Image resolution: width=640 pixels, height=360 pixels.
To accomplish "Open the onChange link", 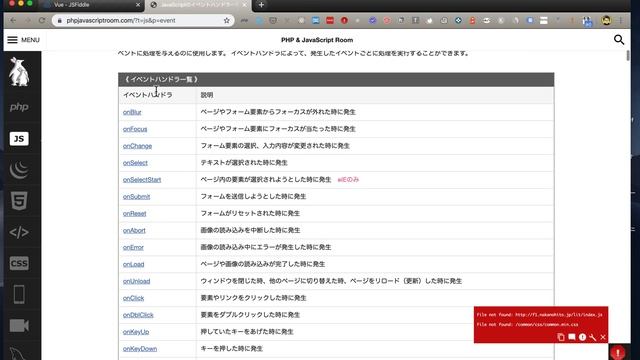I will [x=137, y=146].
